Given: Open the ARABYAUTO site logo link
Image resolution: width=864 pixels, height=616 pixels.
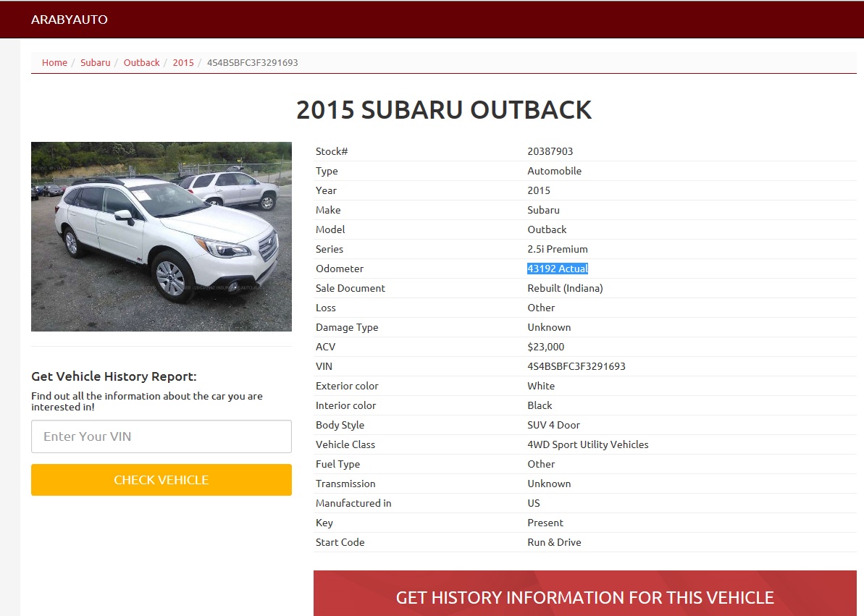Looking at the screenshot, I should (x=70, y=20).
